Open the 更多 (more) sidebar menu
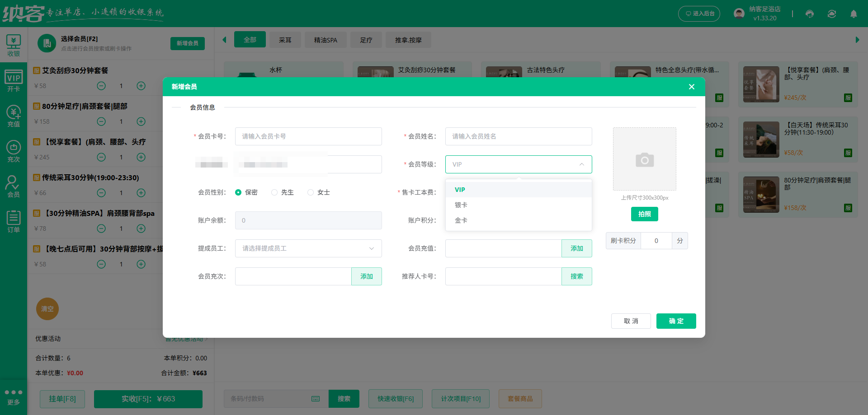The width and height of the screenshot is (868, 415). pos(14,397)
